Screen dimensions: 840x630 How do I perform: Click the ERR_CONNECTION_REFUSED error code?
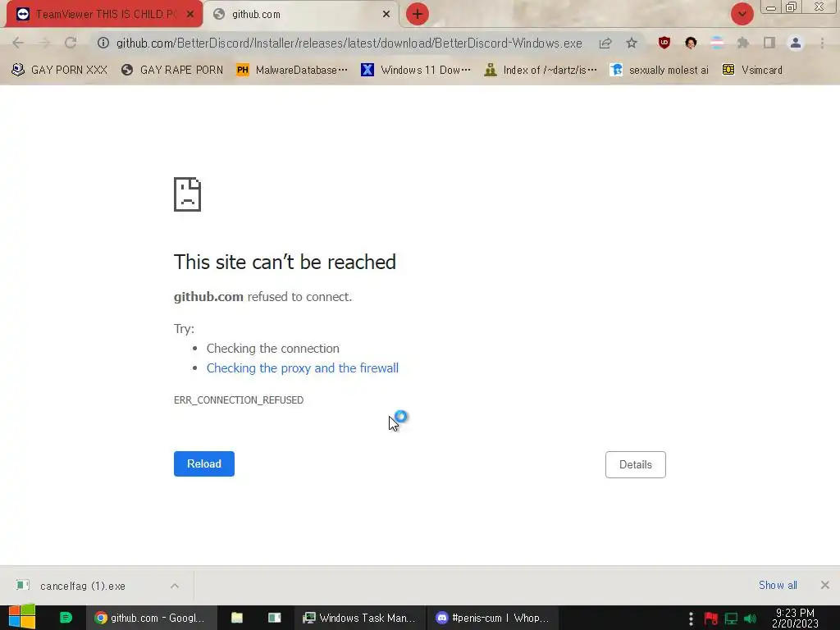pos(239,400)
